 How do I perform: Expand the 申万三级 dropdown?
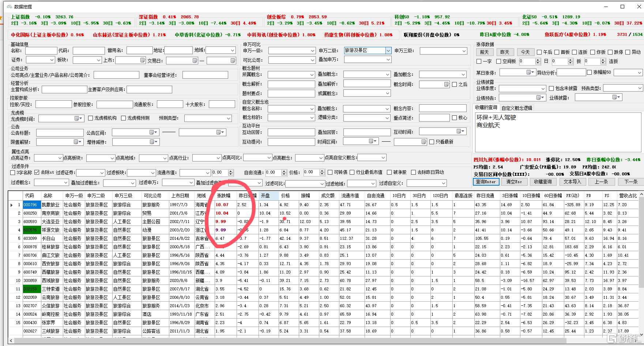464,51
